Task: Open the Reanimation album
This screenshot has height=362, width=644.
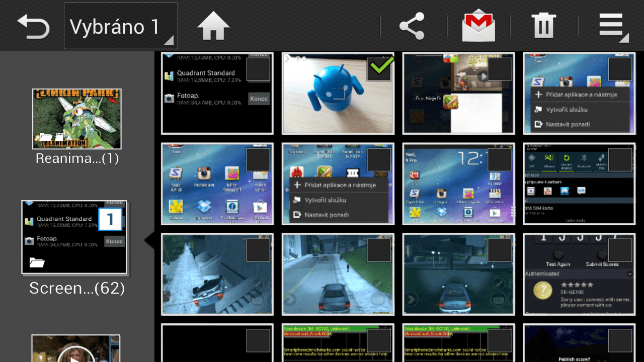Action: point(77,119)
